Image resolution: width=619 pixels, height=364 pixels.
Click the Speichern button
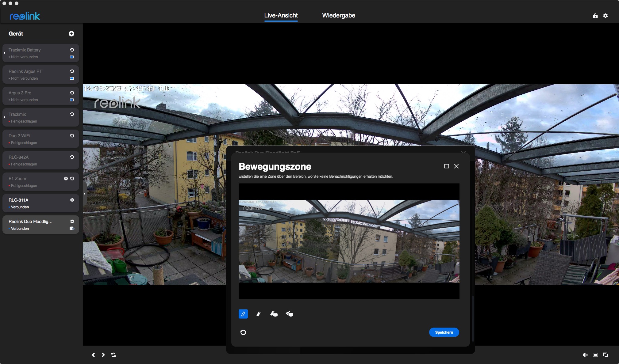tap(444, 332)
